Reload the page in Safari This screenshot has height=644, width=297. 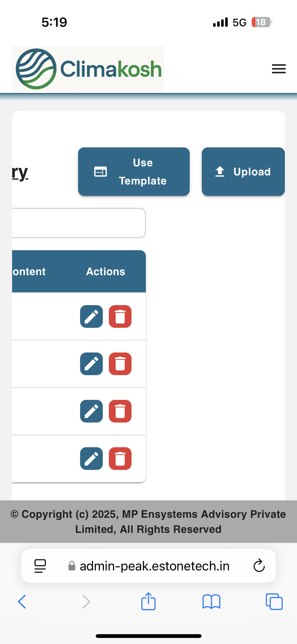[259, 566]
